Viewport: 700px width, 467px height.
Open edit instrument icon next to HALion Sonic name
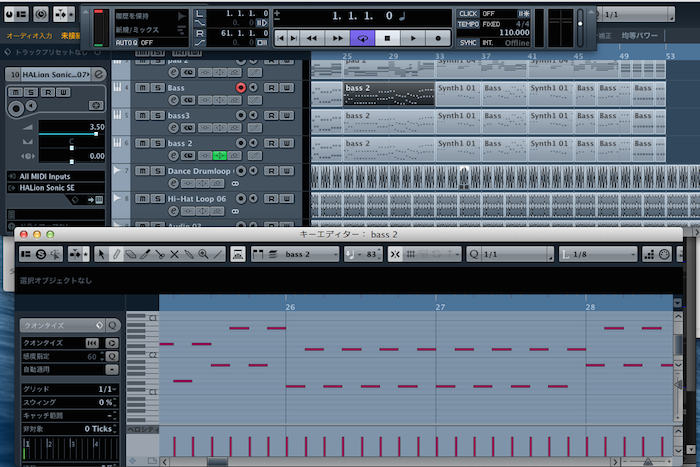99,74
